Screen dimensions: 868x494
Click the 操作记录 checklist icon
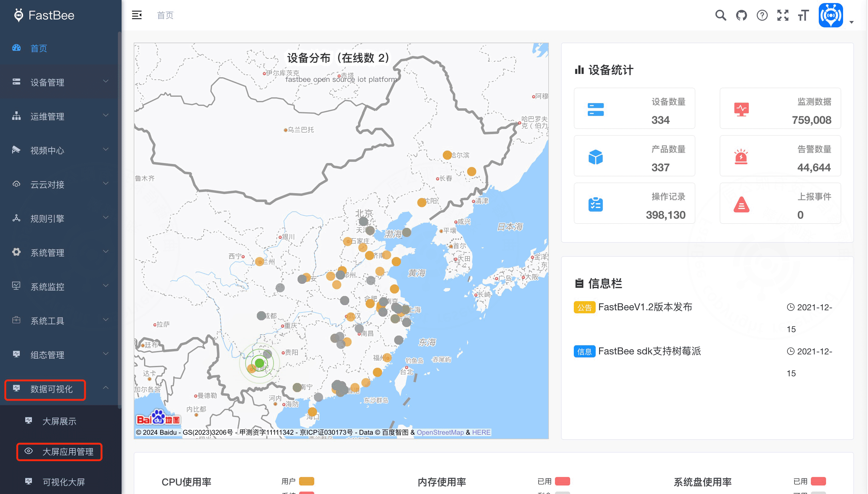[595, 204]
